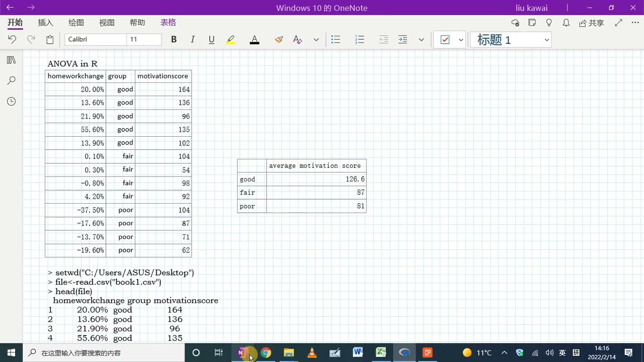Enter full screen mode
Screen dimensions: 644x362
(618, 23)
